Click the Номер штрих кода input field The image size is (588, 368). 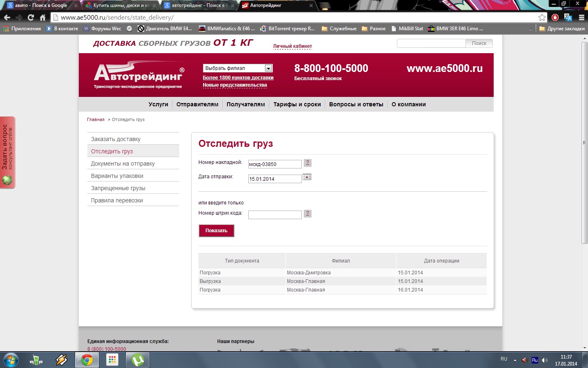point(274,215)
